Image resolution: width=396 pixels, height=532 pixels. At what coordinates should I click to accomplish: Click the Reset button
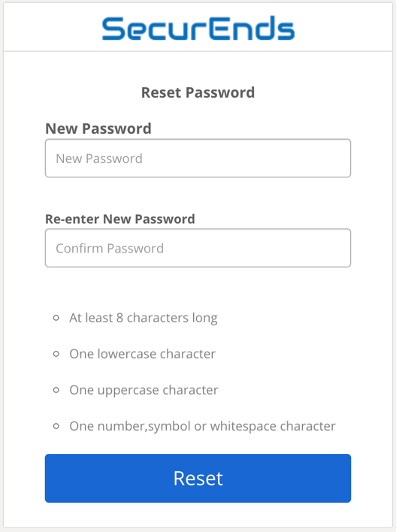point(198,479)
